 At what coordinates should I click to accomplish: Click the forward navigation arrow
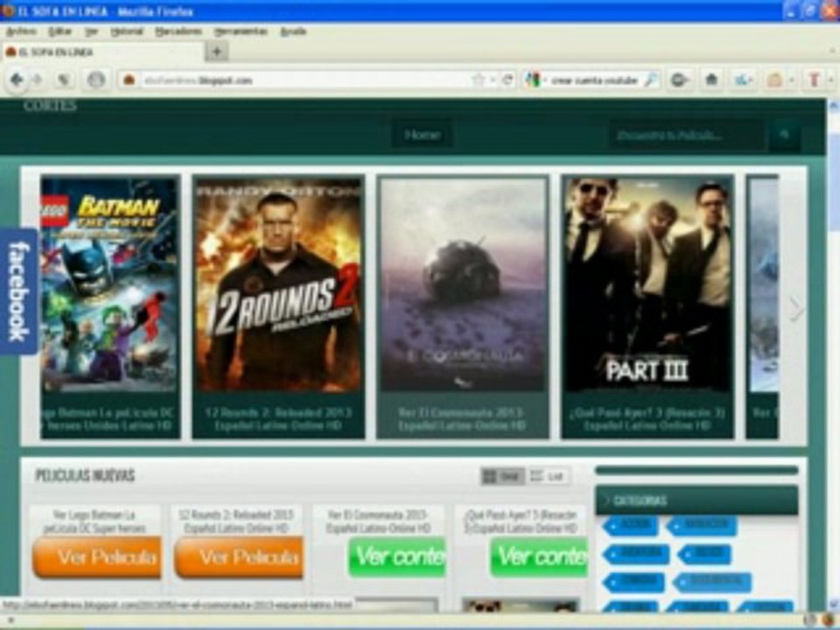pos(38,80)
